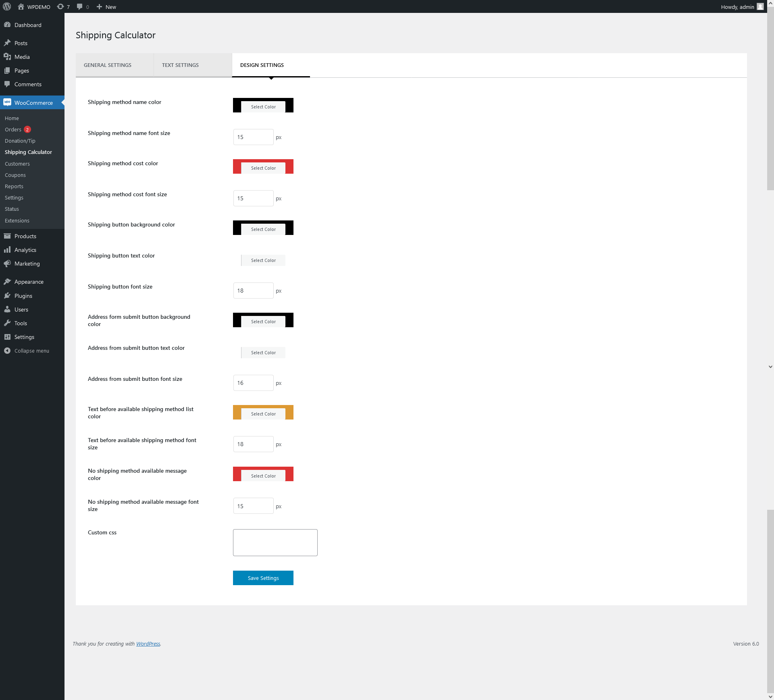Screen dimensions: 774x700
Task: Open the Orders submenu item
Action: pos(13,129)
